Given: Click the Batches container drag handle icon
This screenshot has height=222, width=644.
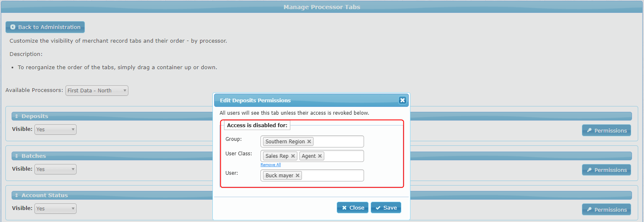Looking at the screenshot, I should pyautogui.click(x=17, y=156).
